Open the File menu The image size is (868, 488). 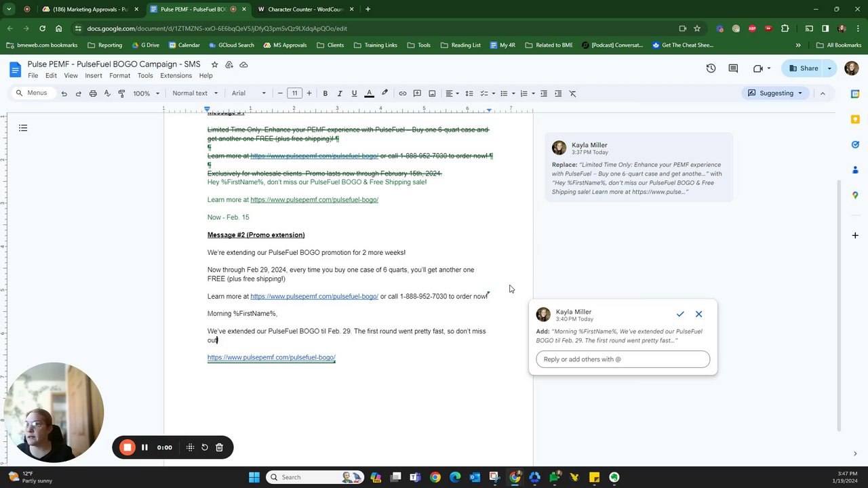point(33,75)
